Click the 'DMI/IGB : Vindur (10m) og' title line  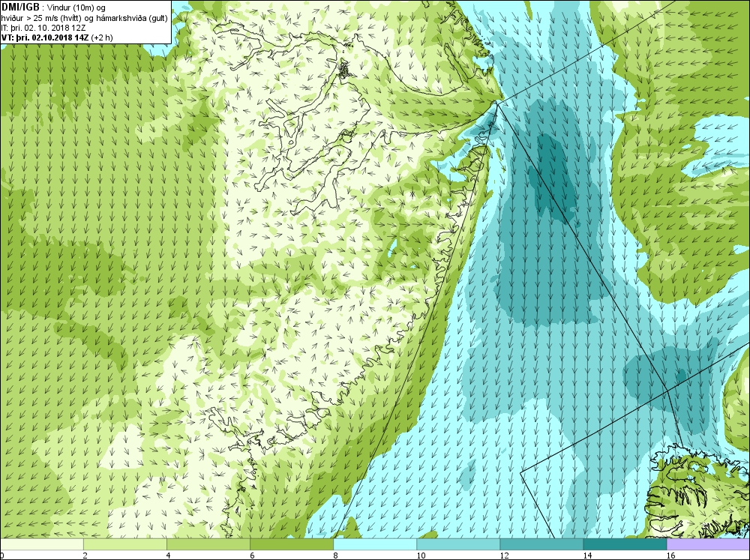tap(53, 7)
